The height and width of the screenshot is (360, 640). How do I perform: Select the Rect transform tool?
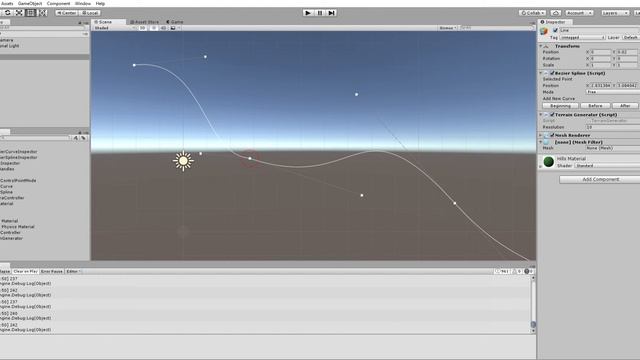tap(31, 13)
